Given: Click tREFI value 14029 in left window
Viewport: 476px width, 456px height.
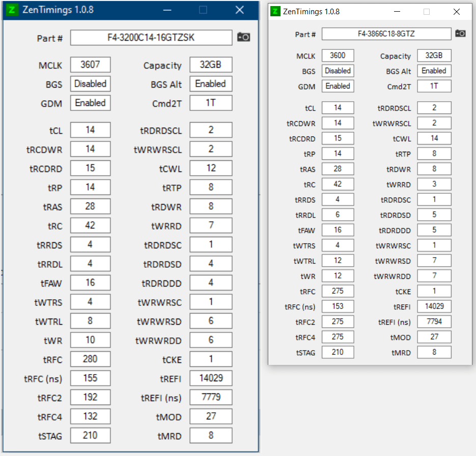Looking at the screenshot, I should (x=211, y=378).
